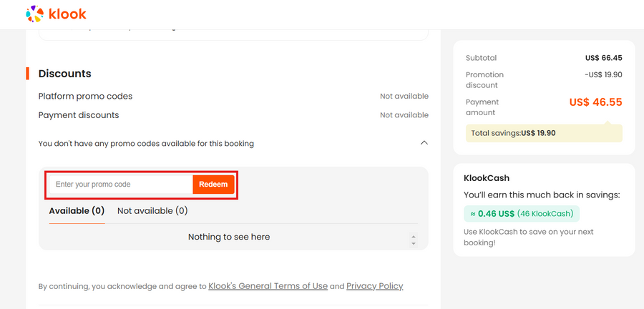644x309 pixels.
Task: Click the 'Nothing to see here' message
Action: pos(228,237)
